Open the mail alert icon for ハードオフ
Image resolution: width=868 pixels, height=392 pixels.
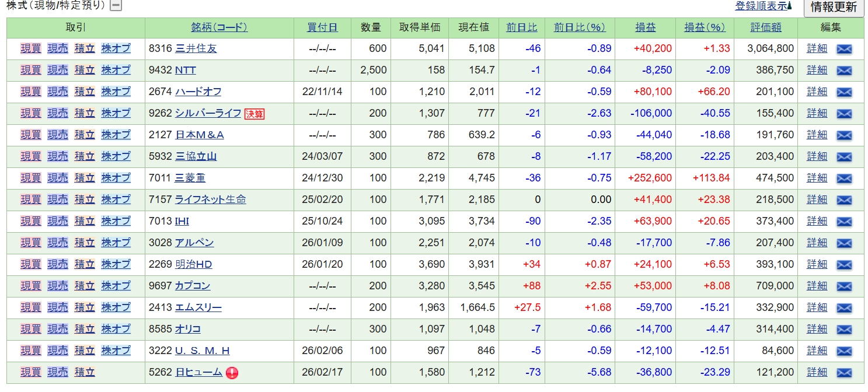pyautogui.click(x=844, y=92)
